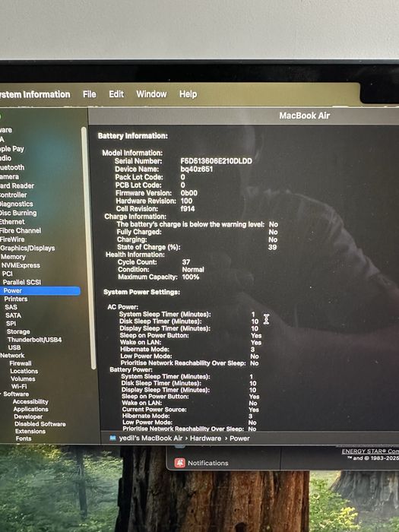This screenshot has height=532, width=399.
Task: Click the ENERGY STAR link in the background window
Action: (370, 451)
